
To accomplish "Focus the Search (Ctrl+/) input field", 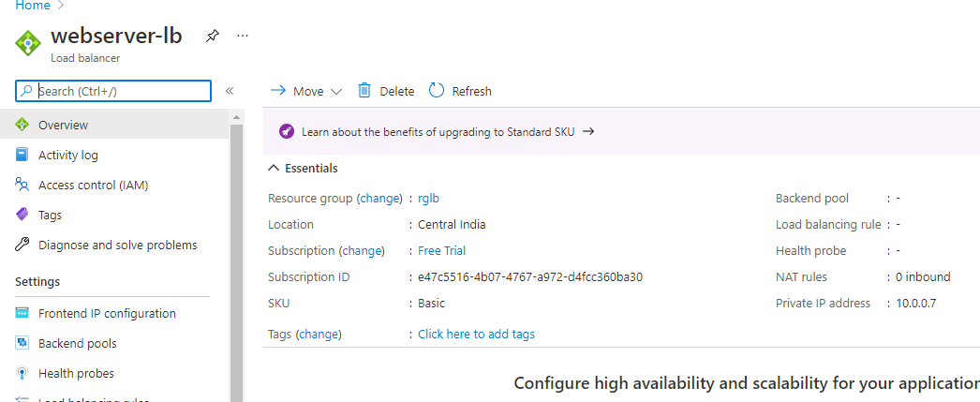I will tap(113, 91).
